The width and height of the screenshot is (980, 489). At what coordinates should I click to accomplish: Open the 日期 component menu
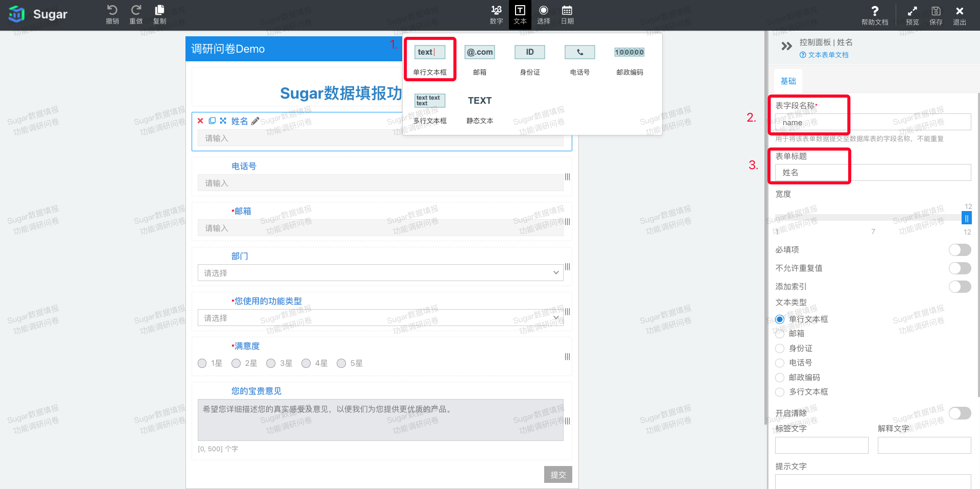[x=567, y=15]
